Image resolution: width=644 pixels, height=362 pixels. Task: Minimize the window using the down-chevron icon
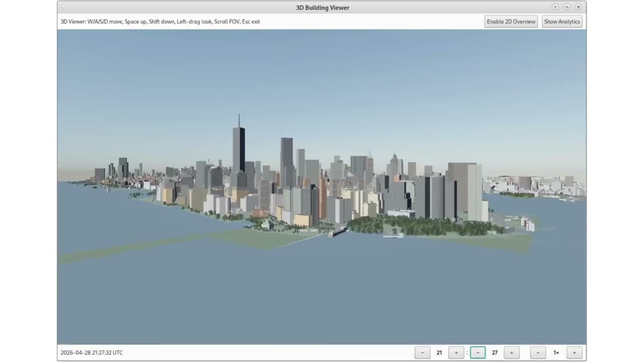point(555,7)
